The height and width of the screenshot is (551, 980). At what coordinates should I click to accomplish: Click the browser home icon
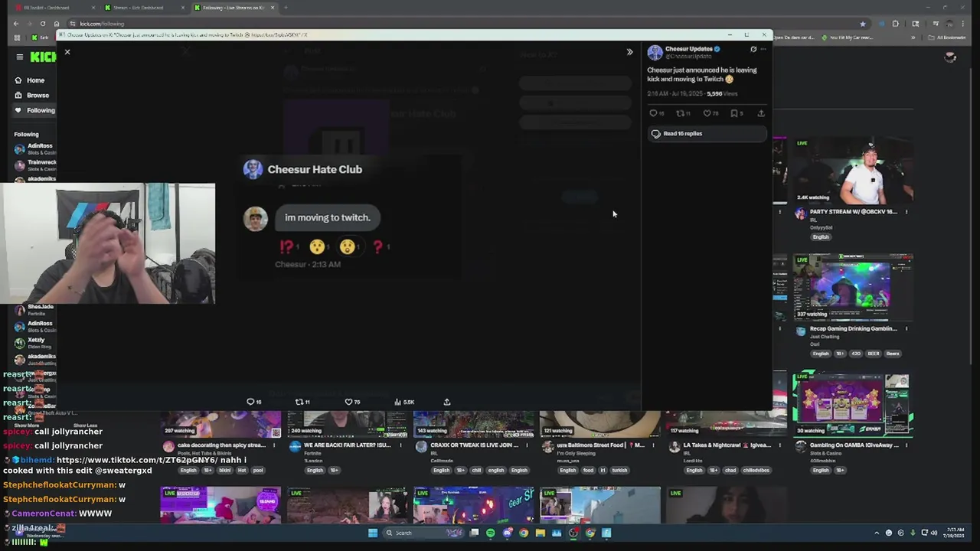pyautogui.click(x=56, y=24)
